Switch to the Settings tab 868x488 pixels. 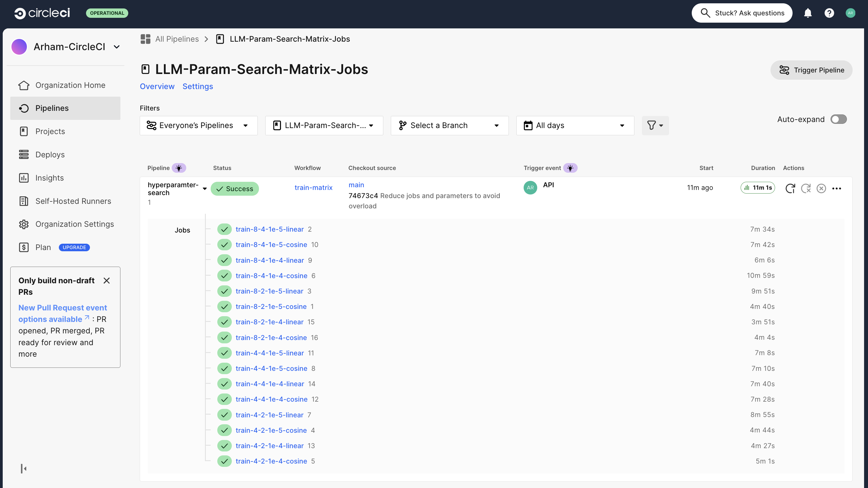(197, 86)
